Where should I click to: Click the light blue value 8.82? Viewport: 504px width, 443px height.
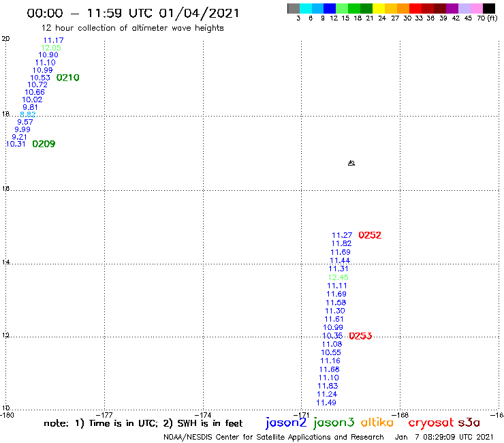[x=28, y=114]
